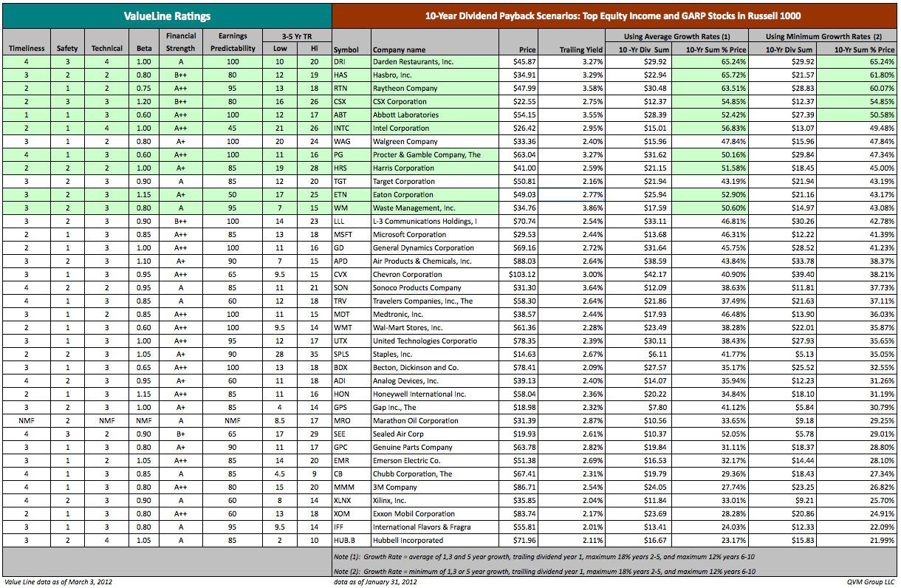Select the Marathon Oil Corporation cell

point(435,421)
